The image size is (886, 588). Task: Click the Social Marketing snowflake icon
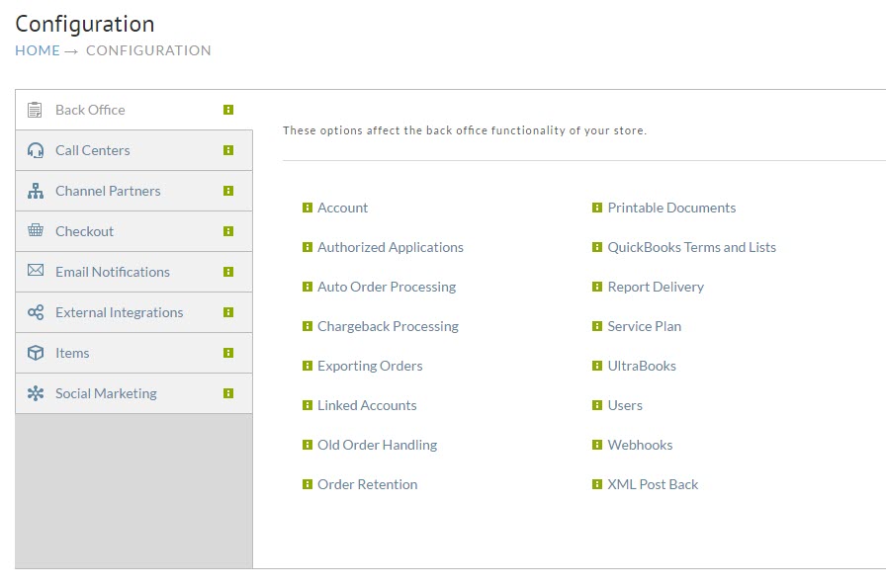(36, 393)
